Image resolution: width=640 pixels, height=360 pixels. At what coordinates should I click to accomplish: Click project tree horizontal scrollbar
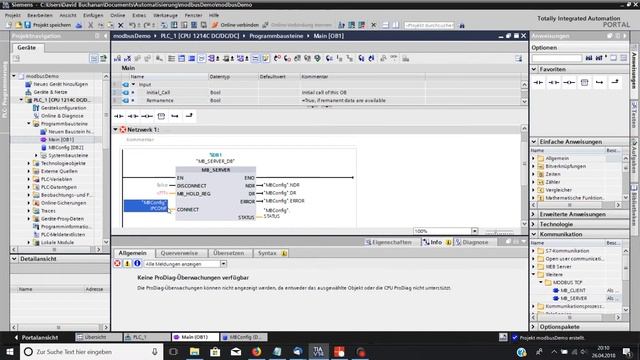55,249
